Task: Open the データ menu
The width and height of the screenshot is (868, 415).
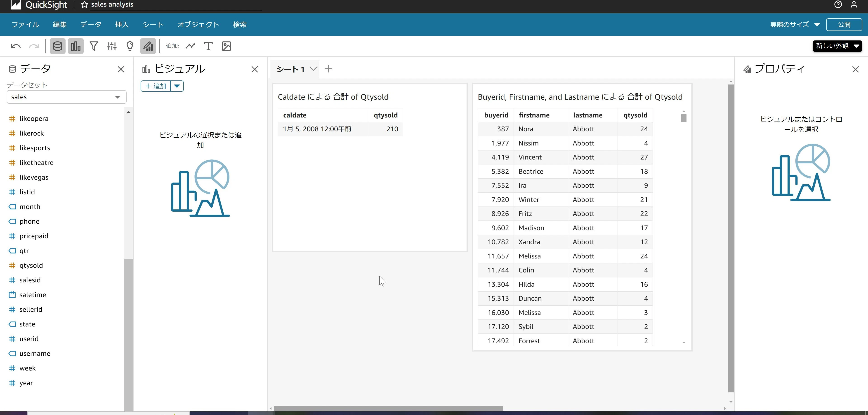Action: (91, 25)
